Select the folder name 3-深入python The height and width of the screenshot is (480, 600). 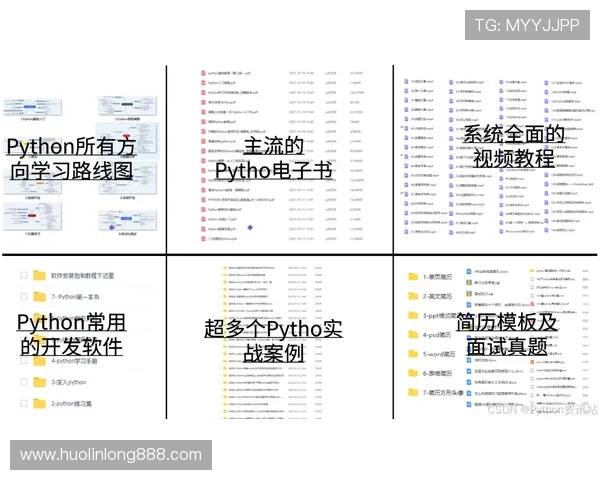(69, 382)
